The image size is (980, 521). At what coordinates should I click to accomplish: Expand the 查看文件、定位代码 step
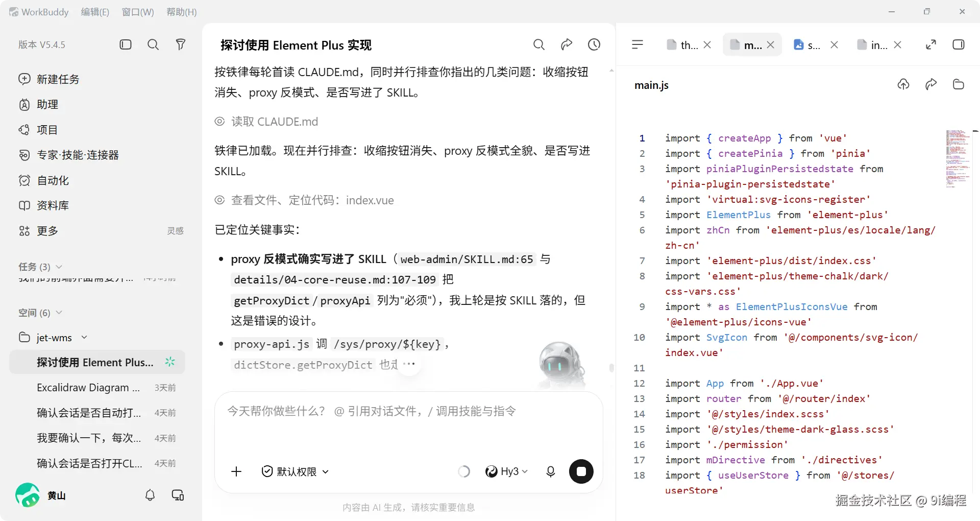(x=304, y=200)
